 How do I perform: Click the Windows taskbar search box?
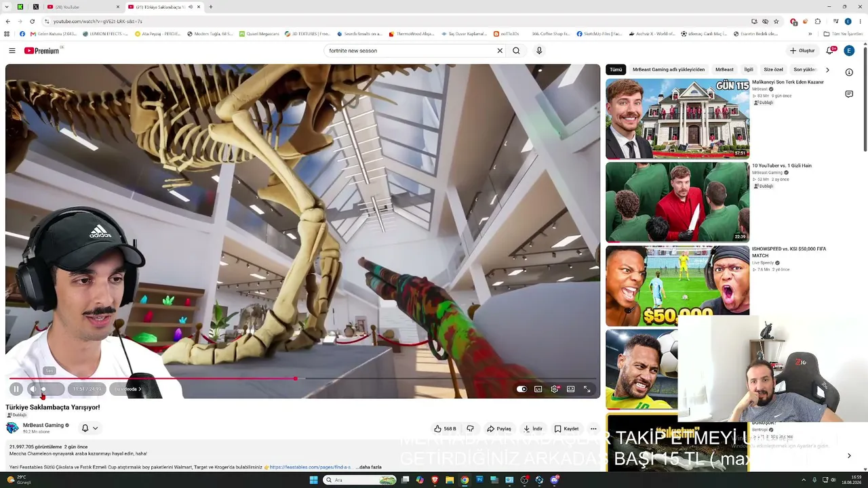click(x=360, y=480)
